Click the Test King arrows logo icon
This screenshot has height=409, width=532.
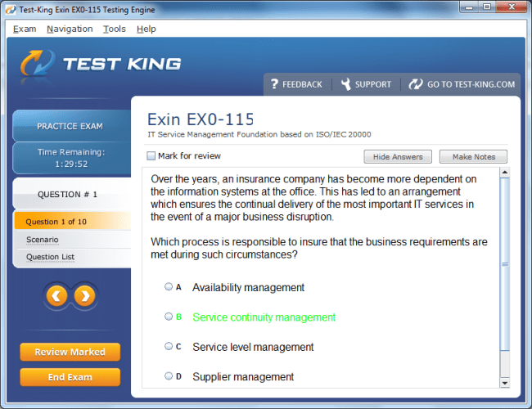[38, 64]
